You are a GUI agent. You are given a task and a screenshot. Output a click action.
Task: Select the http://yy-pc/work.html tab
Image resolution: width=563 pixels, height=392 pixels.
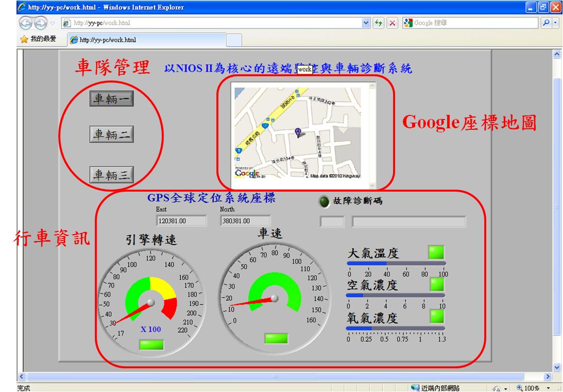146,40
